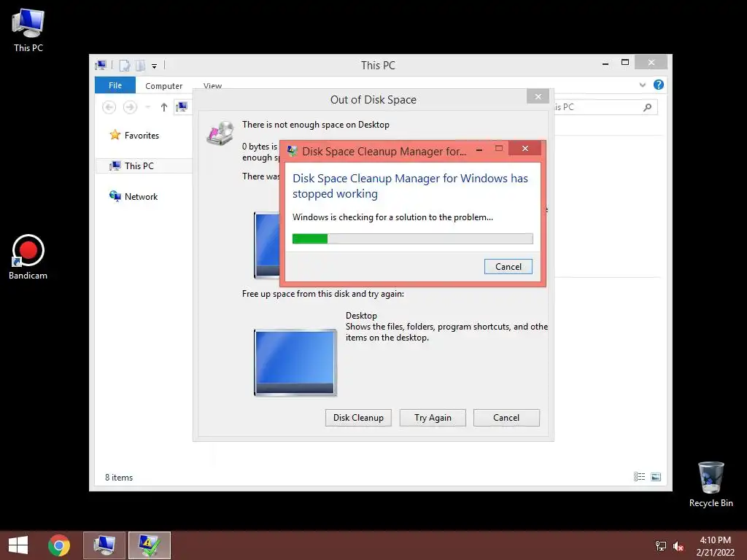This screenshot has width=747, height=560.
Task: Select Favorites in navigation pane
Action: pyautogui.click(x=142, y=135)
